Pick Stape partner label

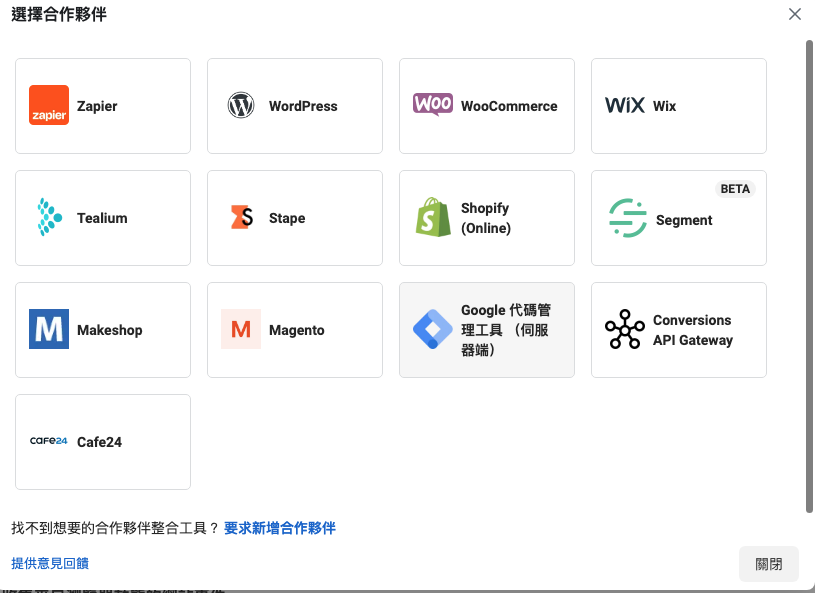coord(287,218)
